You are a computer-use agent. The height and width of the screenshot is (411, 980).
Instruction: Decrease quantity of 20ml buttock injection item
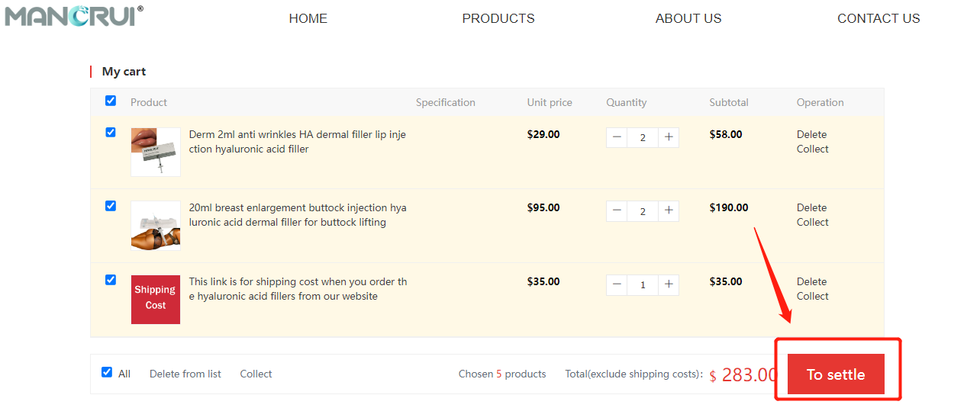click(617, 211)
